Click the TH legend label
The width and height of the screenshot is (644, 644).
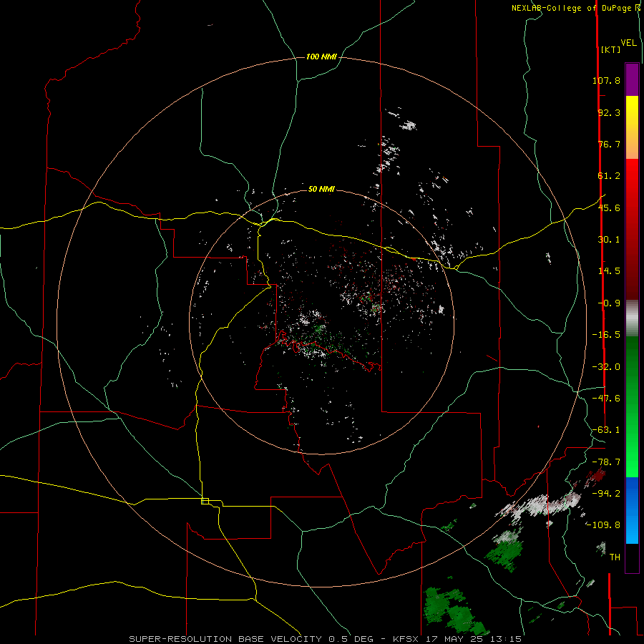(x=615, y=557)
